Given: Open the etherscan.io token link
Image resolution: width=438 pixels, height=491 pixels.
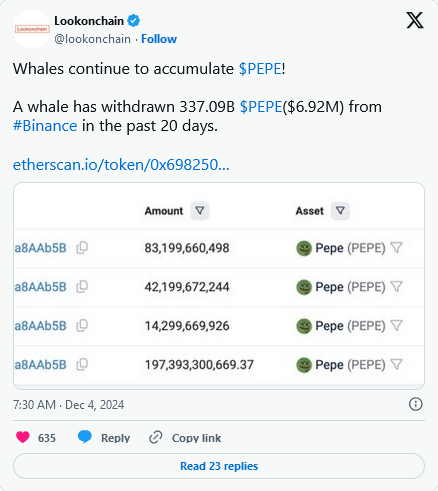Looking at the screenshot, I should point(121,165).
